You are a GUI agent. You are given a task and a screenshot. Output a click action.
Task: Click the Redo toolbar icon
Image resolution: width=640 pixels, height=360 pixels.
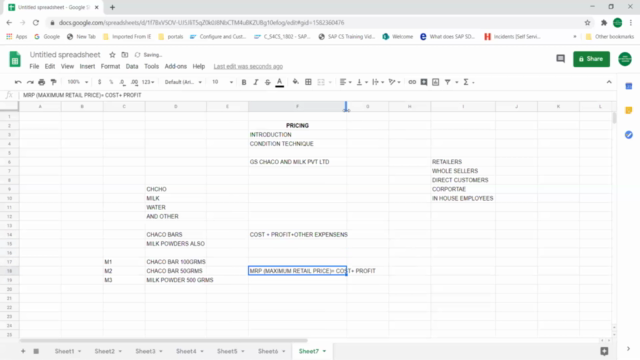click(x=30, y=82)
